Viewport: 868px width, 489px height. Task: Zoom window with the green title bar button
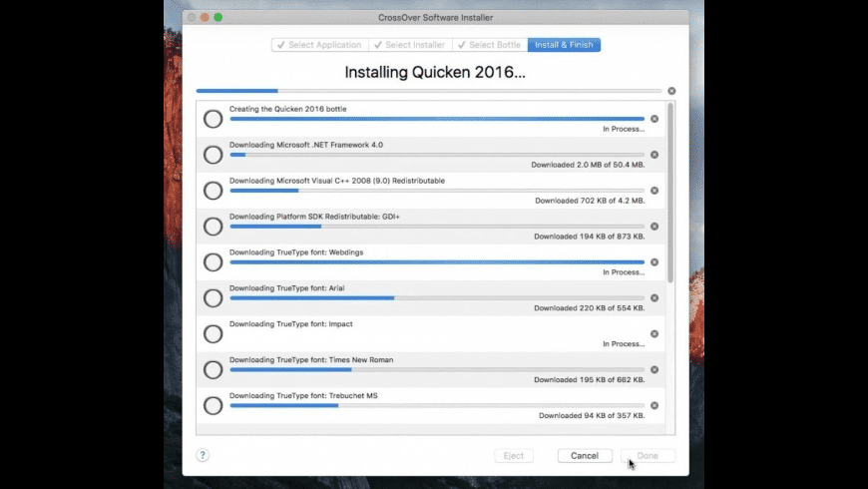coord(218,17)
